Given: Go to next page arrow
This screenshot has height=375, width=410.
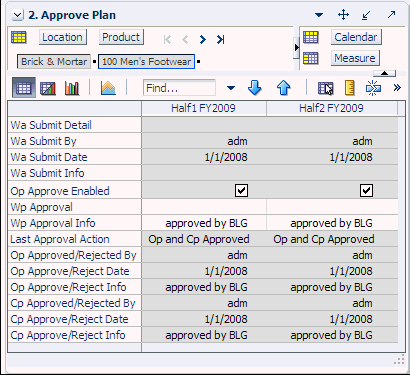Looking at the screenshot, I should coord(203,40).
